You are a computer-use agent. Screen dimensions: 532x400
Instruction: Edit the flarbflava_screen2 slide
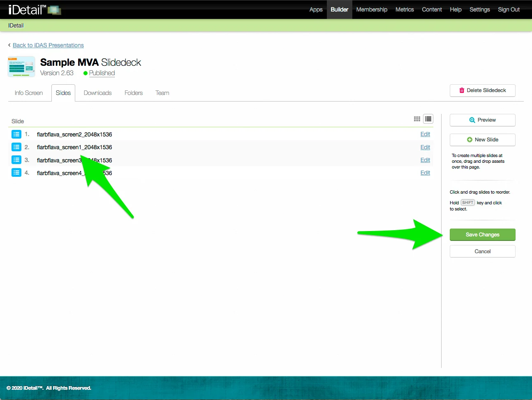pyautogui.click(x=425, y=134)
